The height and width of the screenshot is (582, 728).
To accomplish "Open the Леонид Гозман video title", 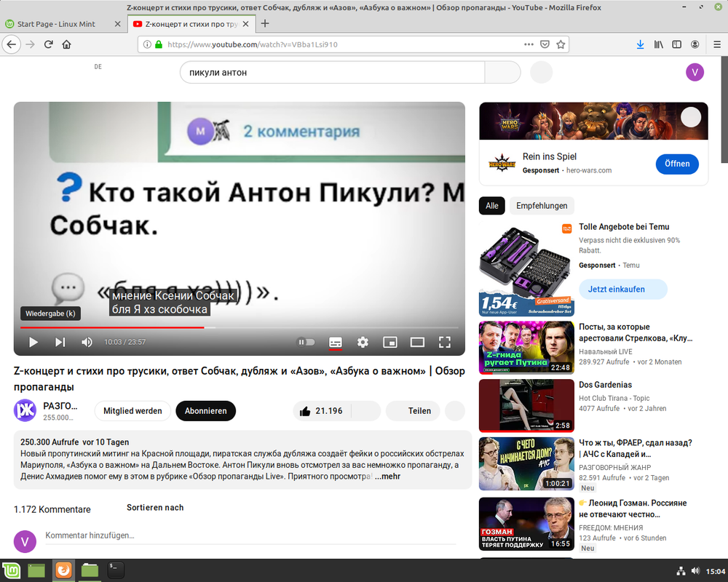I will click(633, 509).
